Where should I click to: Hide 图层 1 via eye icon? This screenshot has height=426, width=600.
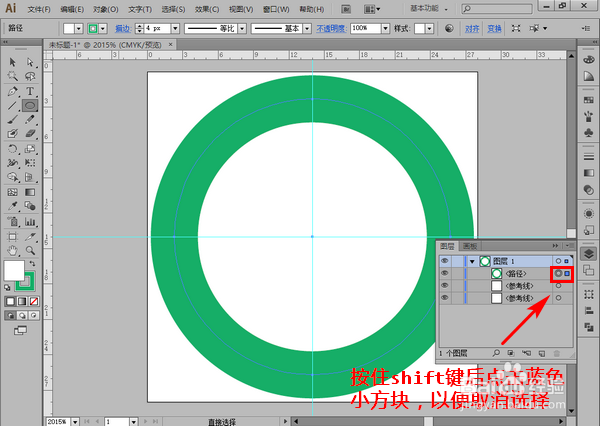(x=445, y=261)
